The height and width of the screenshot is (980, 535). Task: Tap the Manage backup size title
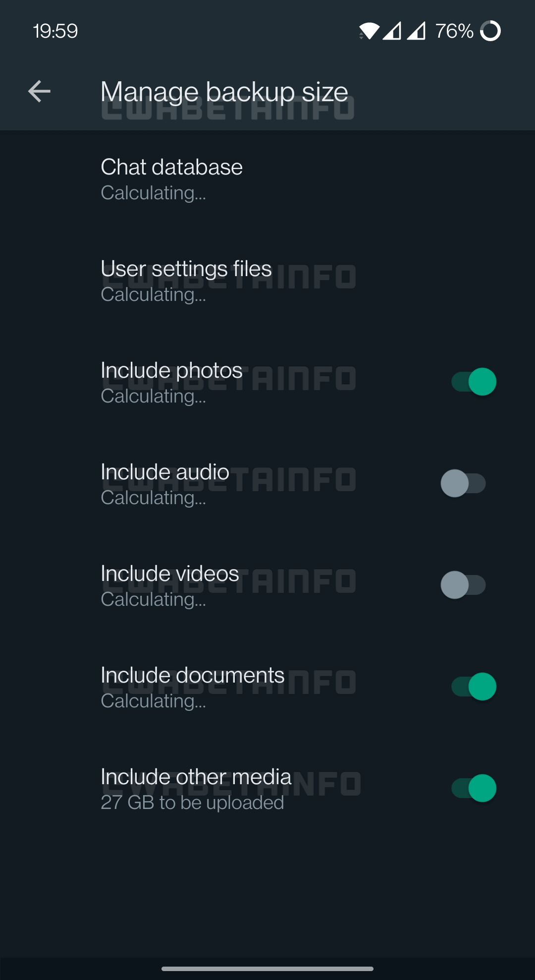pyautogui.click(x=224, y=92)
